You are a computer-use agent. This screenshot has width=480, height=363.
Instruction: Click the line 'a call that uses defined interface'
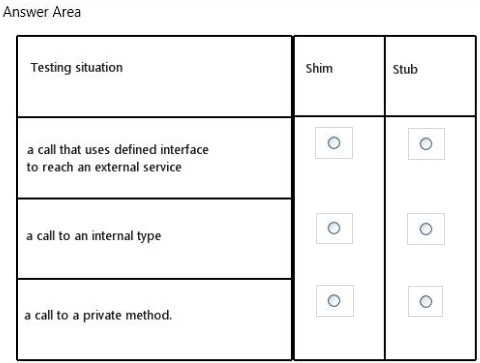pyautogui.click(x=118, y=149)
